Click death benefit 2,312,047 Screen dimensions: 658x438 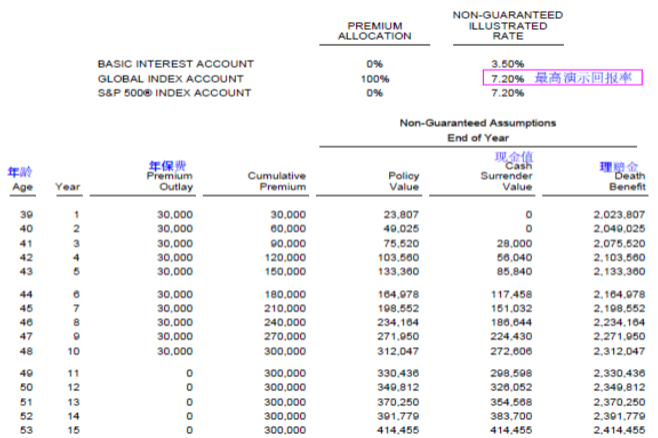coord(619,352)
